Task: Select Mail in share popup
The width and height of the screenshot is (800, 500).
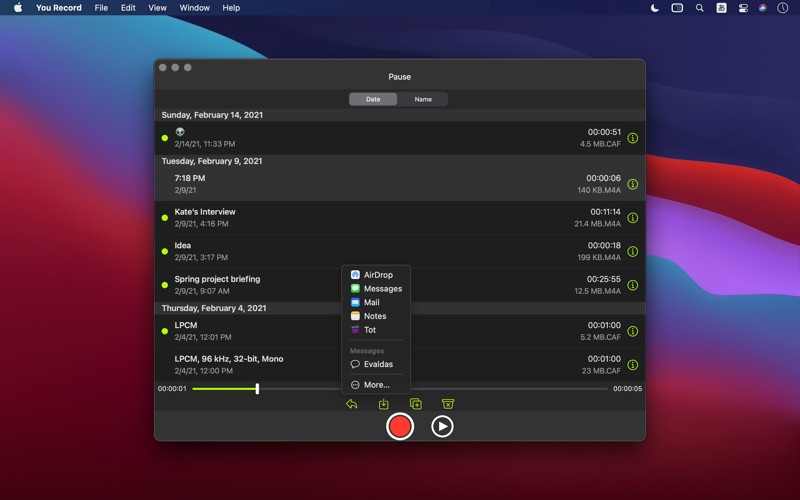Action: pyautogui.click(x=371, y=302)
